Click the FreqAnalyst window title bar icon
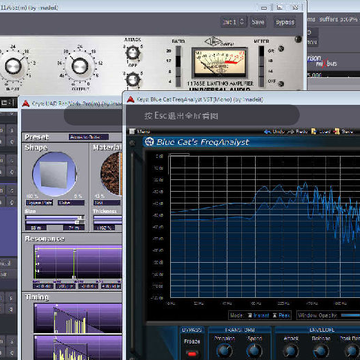The height and width of the screenshot is (360, 360). [131, 99]
